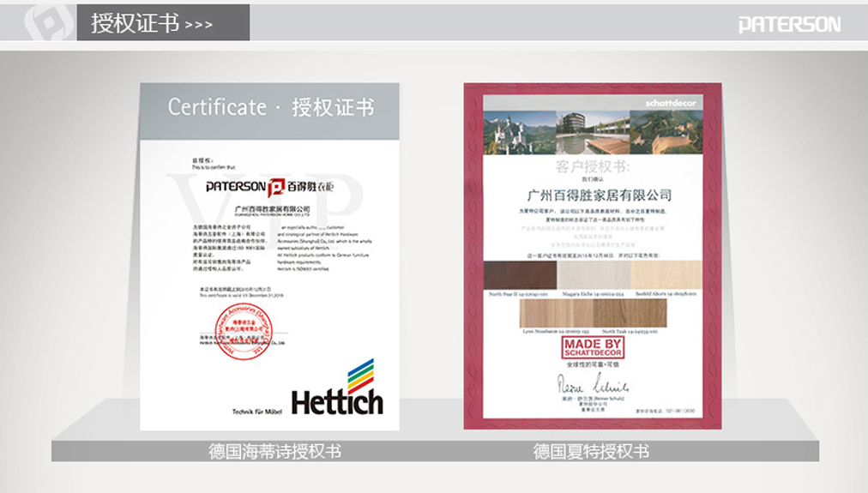The image size is (868, 493).
Task: Open the Hettich certificate image
Action: (x=269, y=256)
